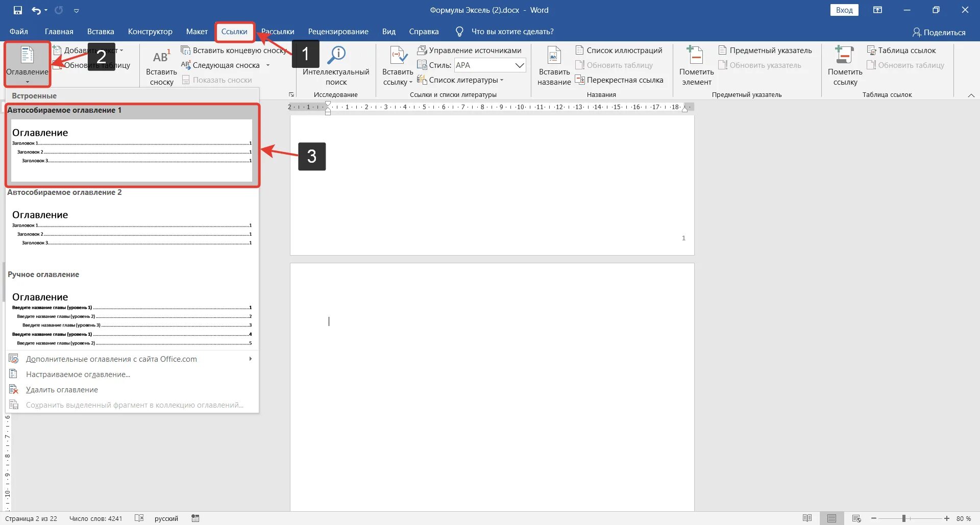
Task: Switch to Print Layout view
Action: 832,518
